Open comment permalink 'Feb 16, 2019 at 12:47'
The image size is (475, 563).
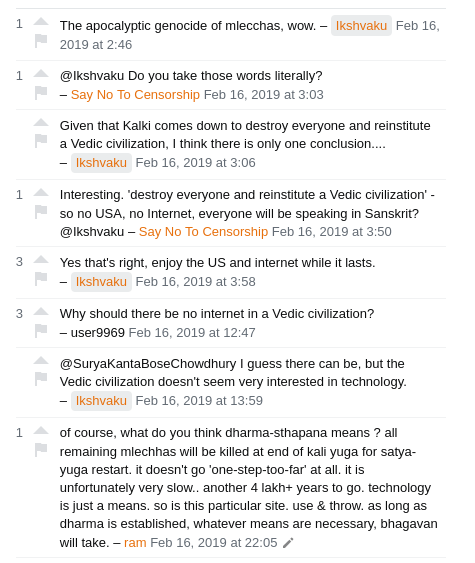(192, 332)
